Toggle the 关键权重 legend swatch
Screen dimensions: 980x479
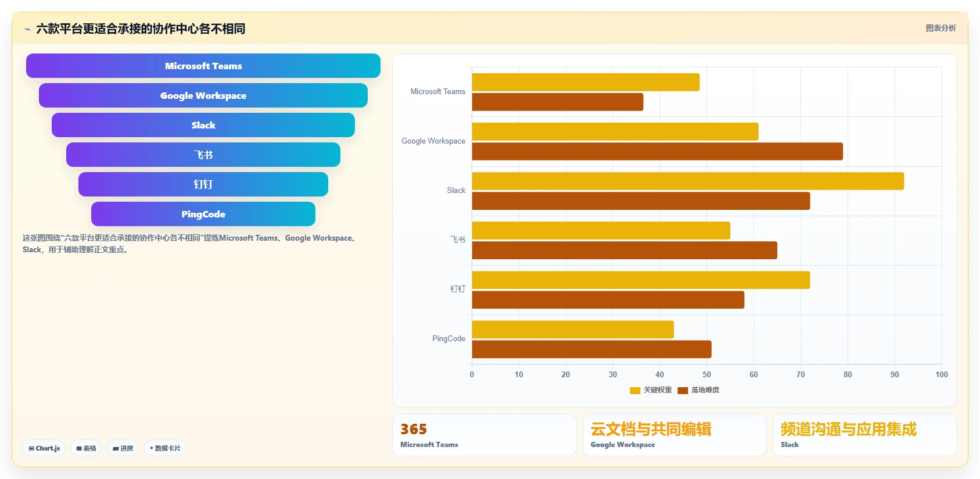635,391
